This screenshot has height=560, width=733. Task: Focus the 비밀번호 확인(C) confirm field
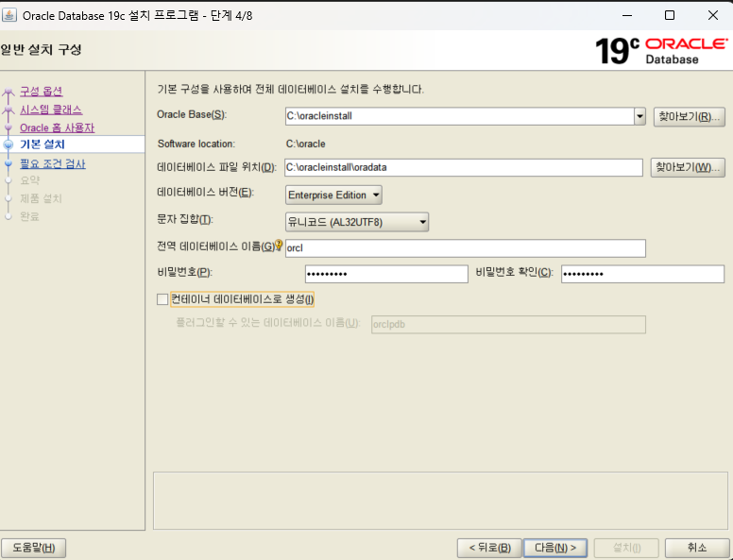(x=642, y=274)
